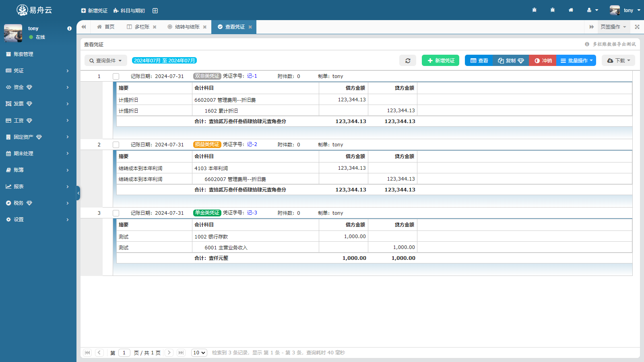This screenshot has height=362, width=644.
Task: Click the red 冲销 button
Action: (x=543, y=60)
